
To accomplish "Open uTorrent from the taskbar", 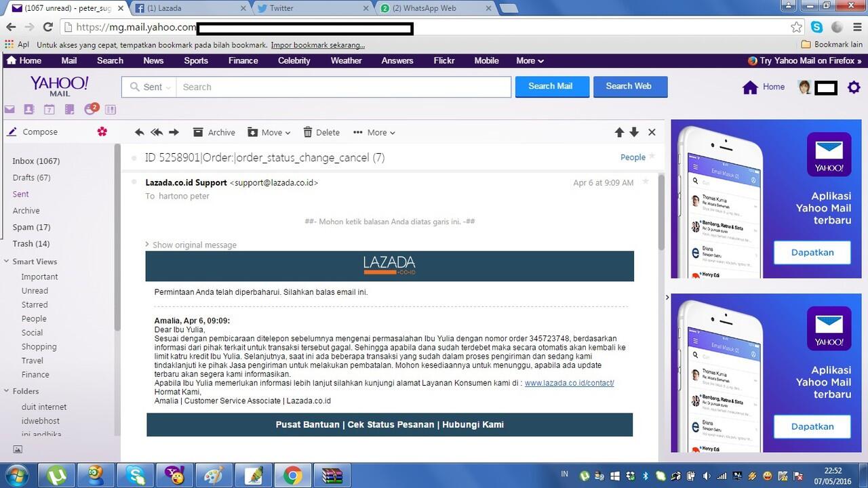I will coord(58,475).
